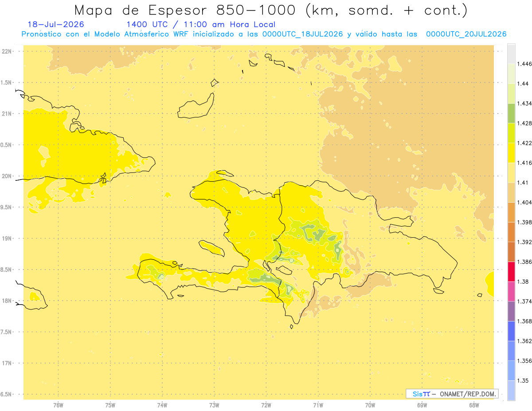This screenshot has height=411, width=532.
Task: Select the bright yellow swatch between 1.416 and 1.422
Action: [511, 153]
